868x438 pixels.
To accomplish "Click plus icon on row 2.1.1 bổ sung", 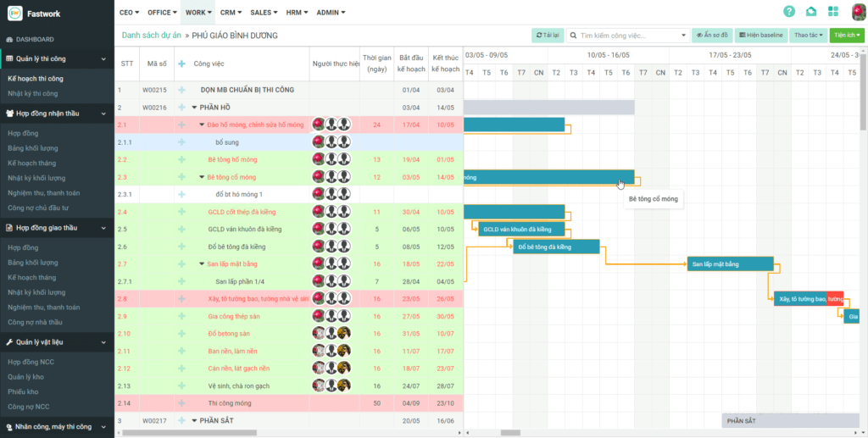I will (181, 142).
